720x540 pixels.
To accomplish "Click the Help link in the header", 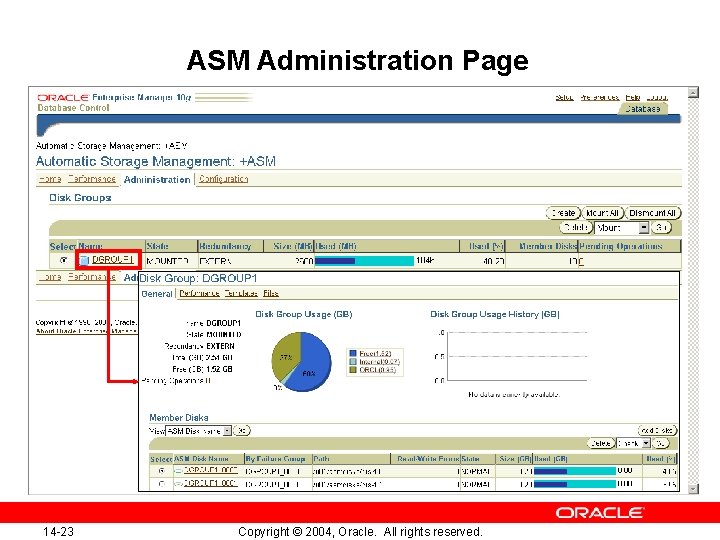I will coord(633,97).
